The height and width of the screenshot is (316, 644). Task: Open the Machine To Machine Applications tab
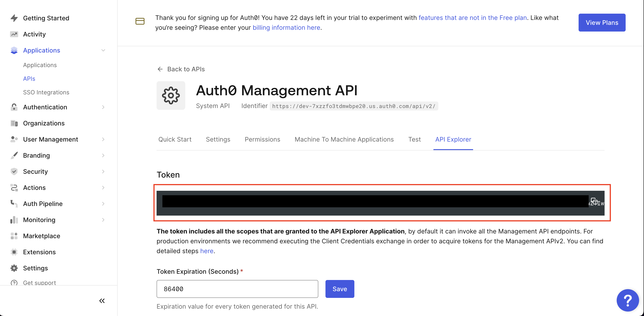344,139
